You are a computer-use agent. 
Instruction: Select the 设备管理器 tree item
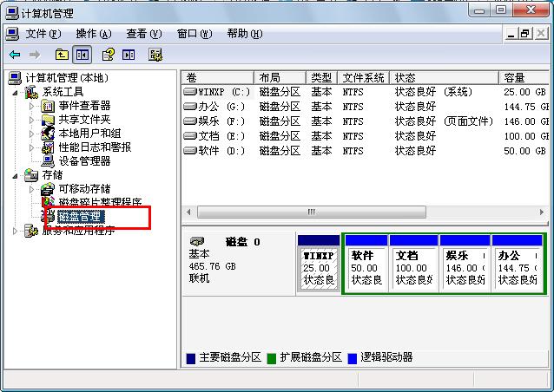click(83, 160)
